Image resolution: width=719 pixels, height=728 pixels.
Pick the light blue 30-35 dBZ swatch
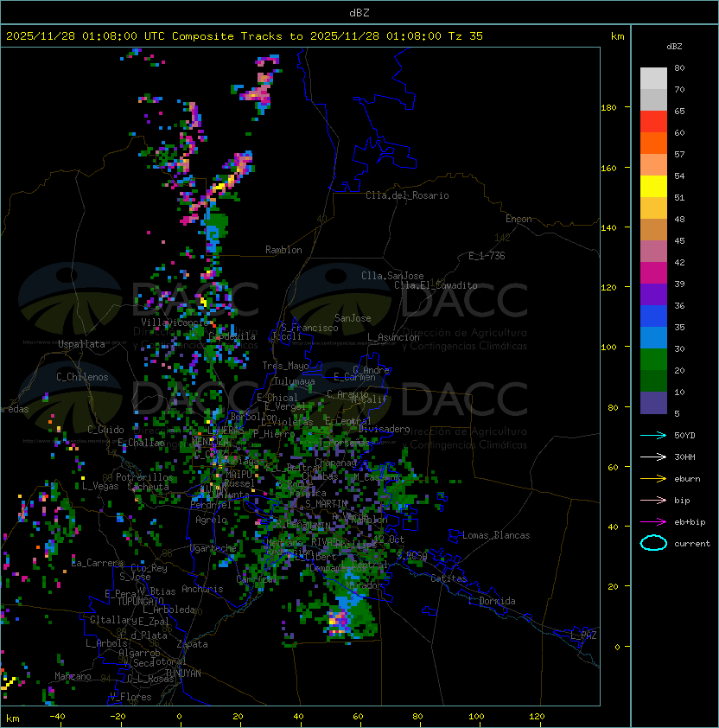coord(653,337)
